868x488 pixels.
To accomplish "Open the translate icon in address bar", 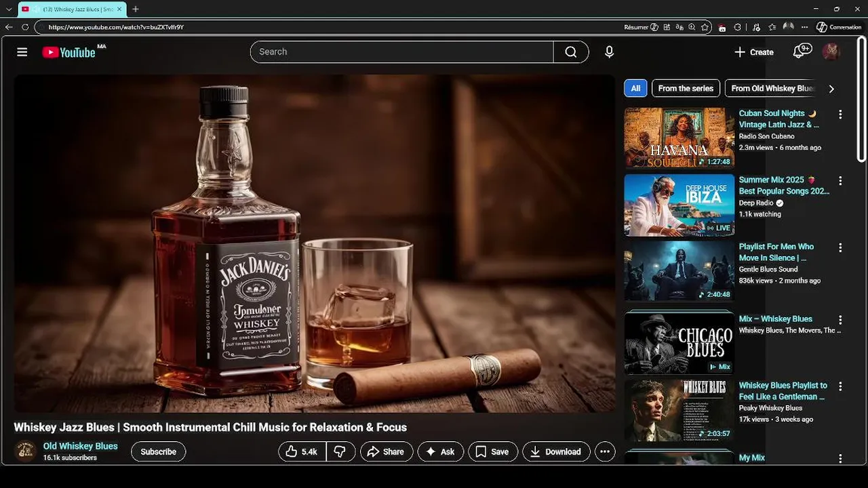I will 679,27.
